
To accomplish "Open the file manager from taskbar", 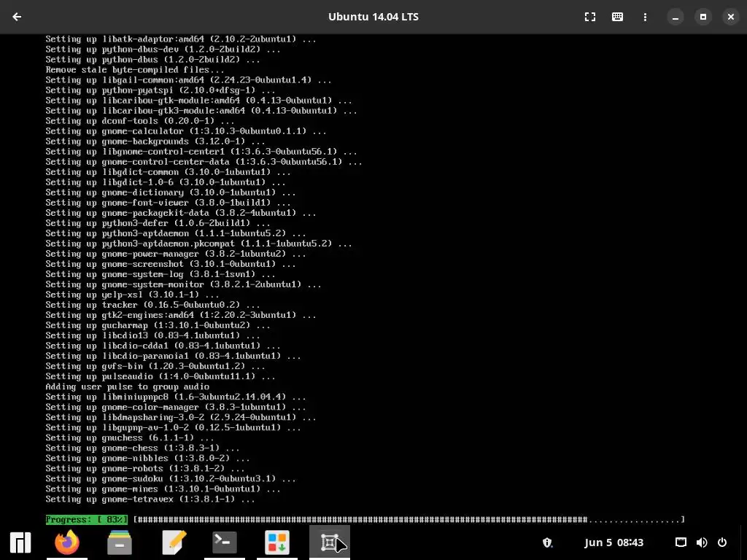I will (x=120, y=542).
